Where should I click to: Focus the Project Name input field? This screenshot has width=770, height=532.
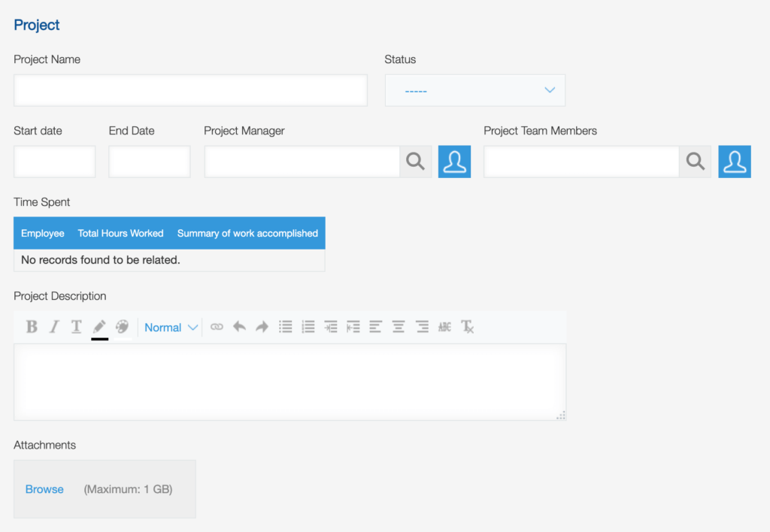(x=190, y=90)
